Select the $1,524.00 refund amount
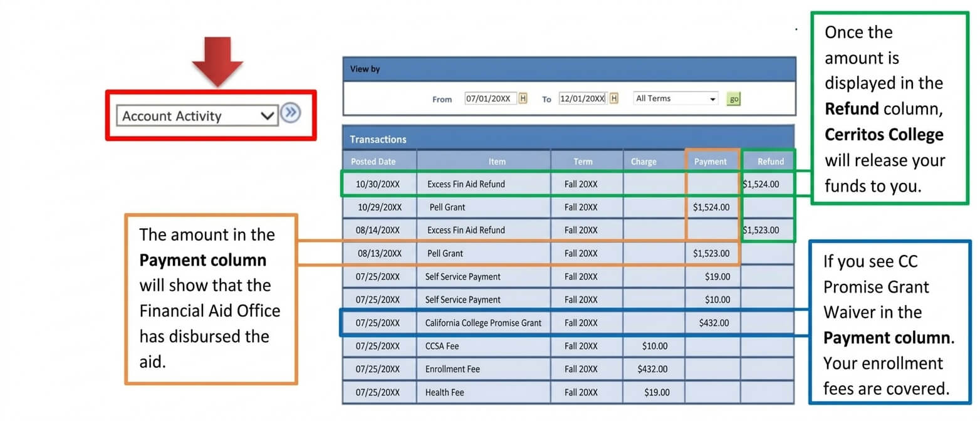The image size is (980, 421). point(761,184)
